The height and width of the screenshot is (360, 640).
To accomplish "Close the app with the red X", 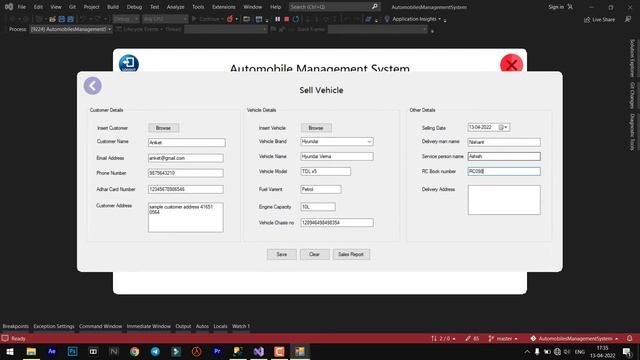I will point(511,64).
